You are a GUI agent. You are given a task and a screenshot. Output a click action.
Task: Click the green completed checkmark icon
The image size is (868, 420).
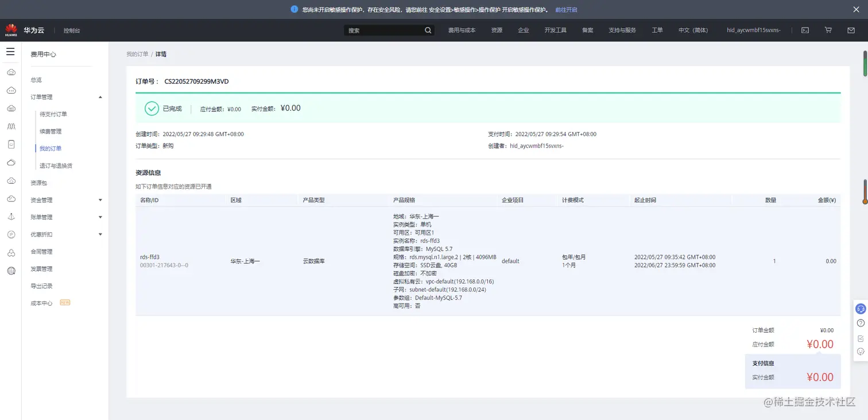click(152, 108)
